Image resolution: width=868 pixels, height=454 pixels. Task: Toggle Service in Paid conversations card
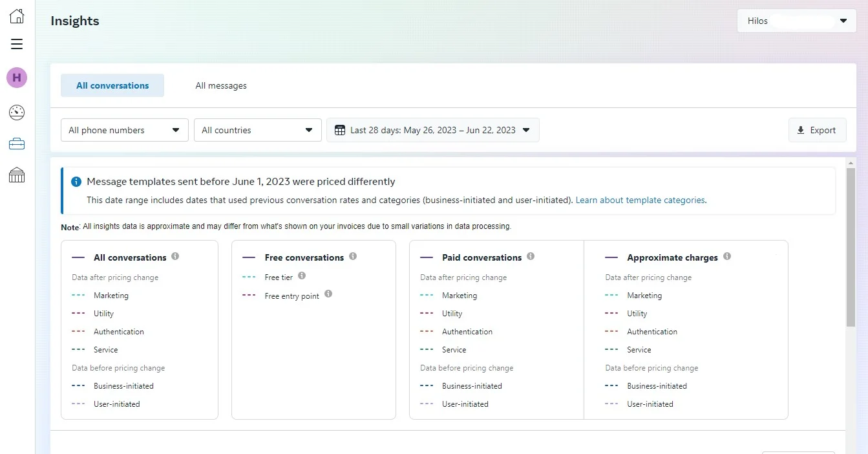point(443,350)
